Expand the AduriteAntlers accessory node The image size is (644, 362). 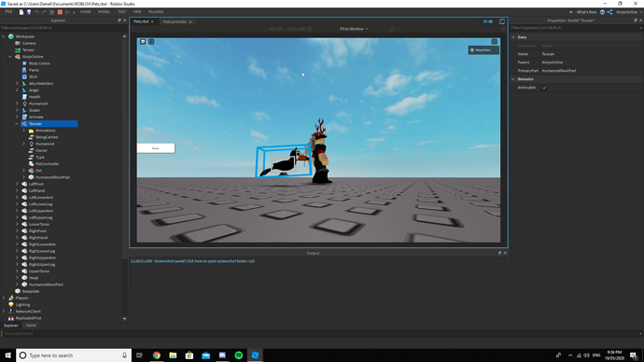(x=17, y=83)
